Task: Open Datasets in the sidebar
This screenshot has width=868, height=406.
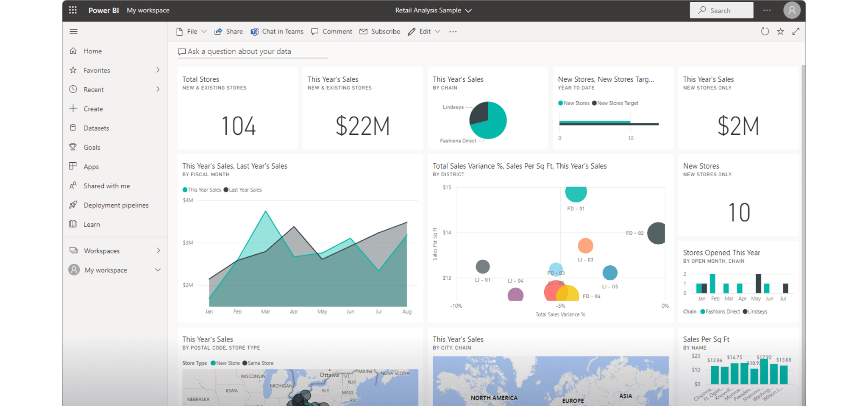Action: (96, 128)
